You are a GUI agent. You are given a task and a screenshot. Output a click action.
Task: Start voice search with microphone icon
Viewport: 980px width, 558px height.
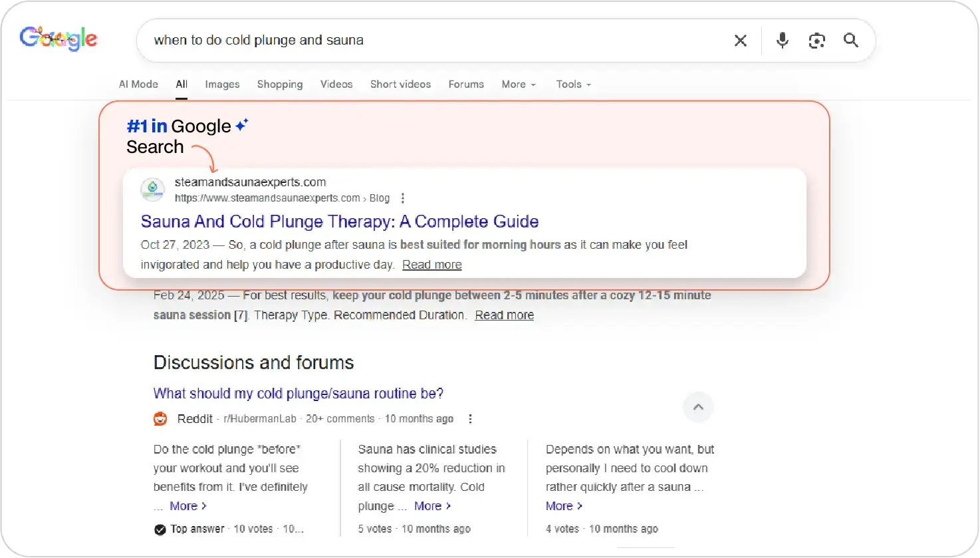pyautogui.click(x=783, y=41)
